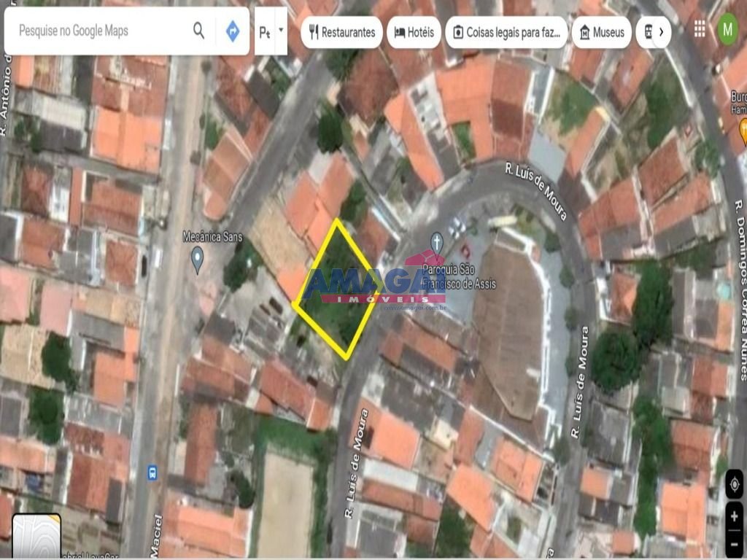Click the magnifier search icon

[198, 31]
